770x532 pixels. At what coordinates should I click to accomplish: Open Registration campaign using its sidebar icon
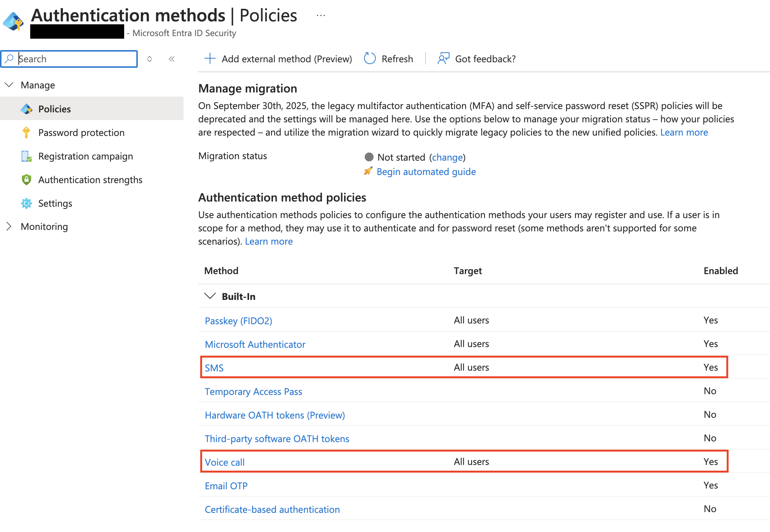[26, 156]
